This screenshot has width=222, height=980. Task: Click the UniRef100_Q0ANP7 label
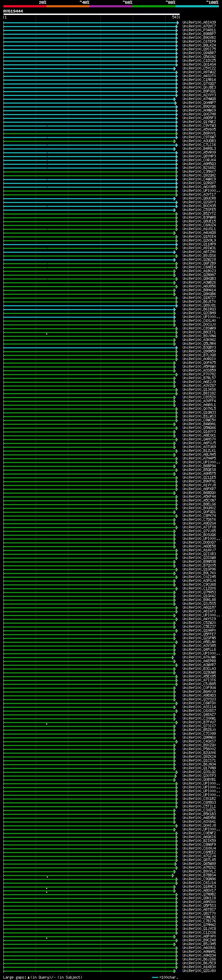(x=199, y=103)
